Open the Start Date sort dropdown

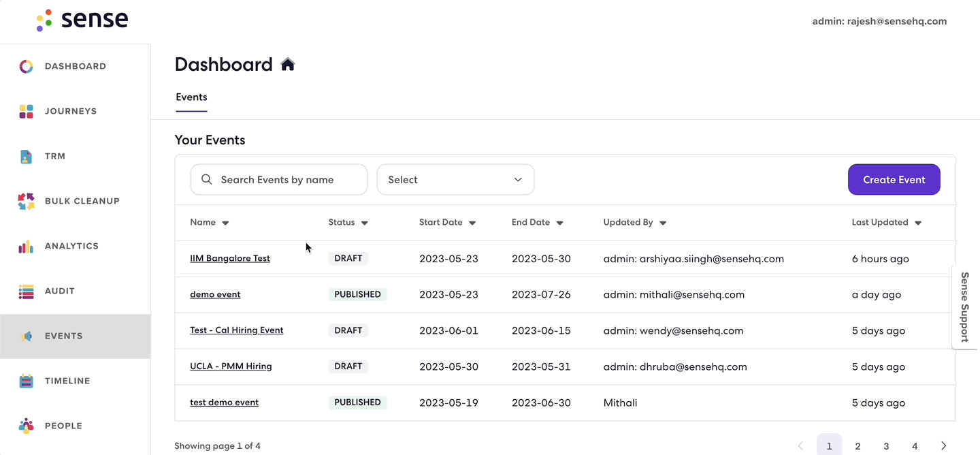pos(472,222)
